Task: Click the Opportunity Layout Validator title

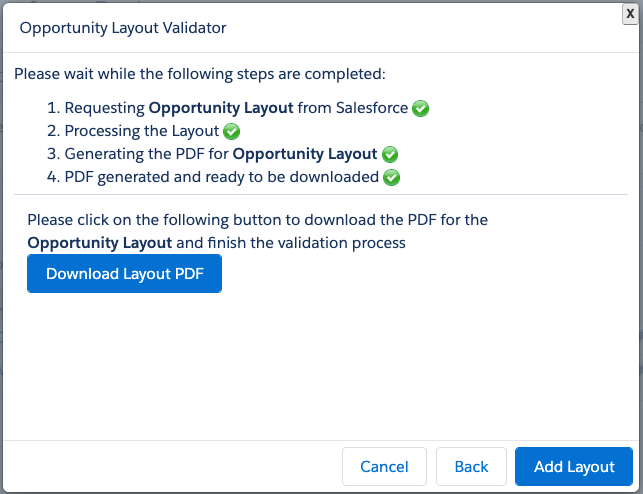Action: [123, 28]
